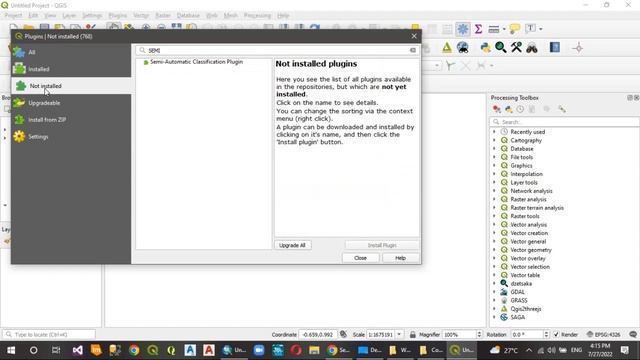The width and height of the screenshot is (640, 360).
Task: Open models icon in Processing Toolbox
Action: pyautogui.click(x=496, y=109)
